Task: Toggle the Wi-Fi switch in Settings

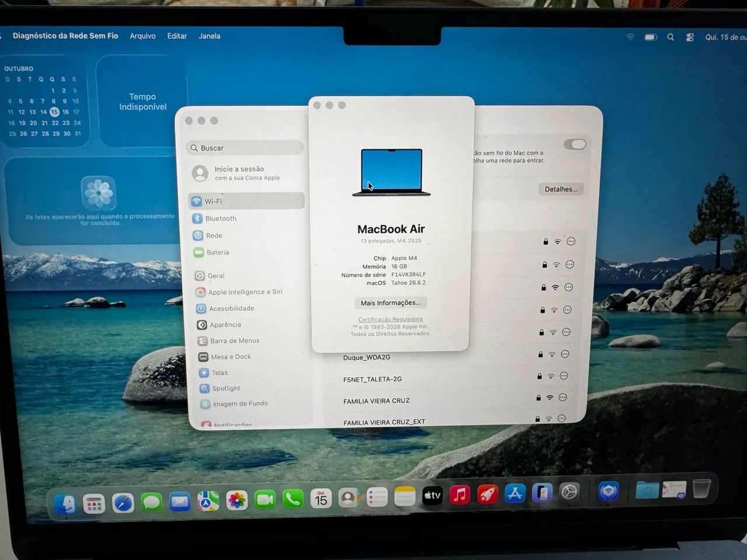Action: (x=575, y=144)
